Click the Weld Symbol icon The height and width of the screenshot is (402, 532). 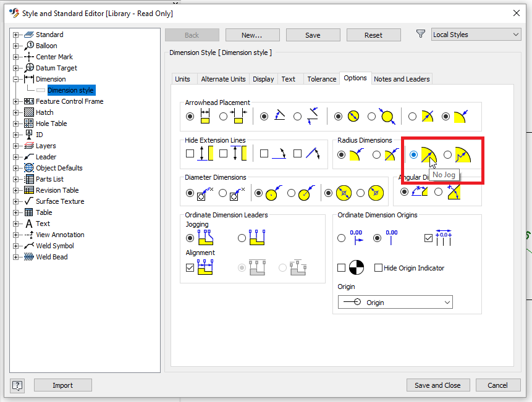pyautogui.click(x=28, y=245)
